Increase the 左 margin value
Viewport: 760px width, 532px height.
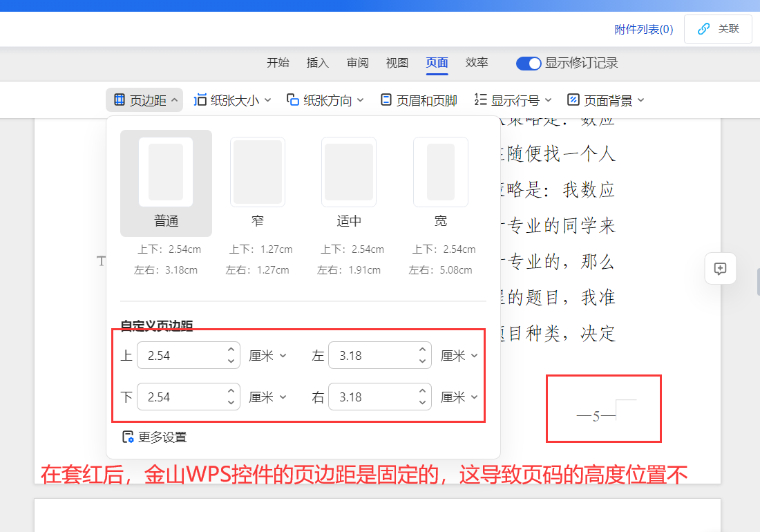tap(423, 350)
